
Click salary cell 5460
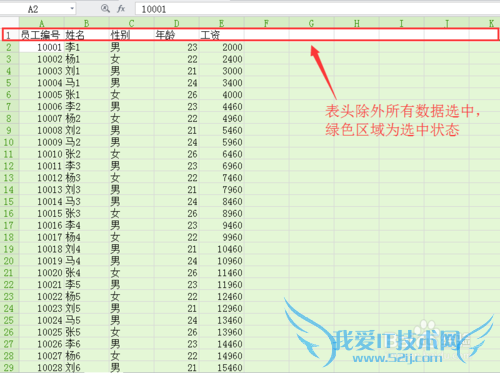(221, 130)
